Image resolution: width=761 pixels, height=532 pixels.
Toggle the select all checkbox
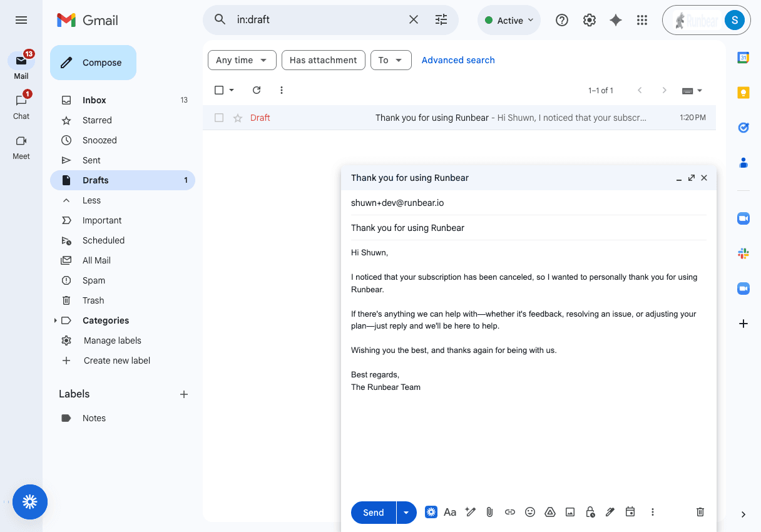[219, 90]
